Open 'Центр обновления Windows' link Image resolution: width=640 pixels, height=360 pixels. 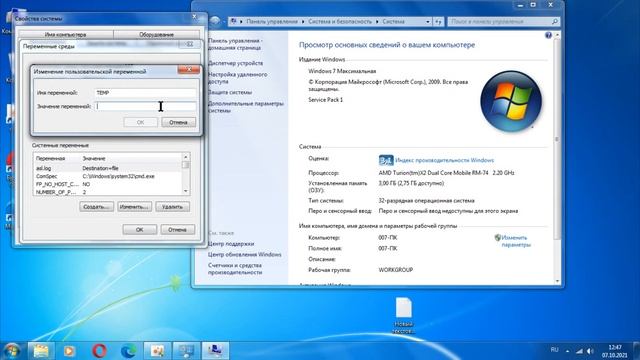[x=244, y=255]
